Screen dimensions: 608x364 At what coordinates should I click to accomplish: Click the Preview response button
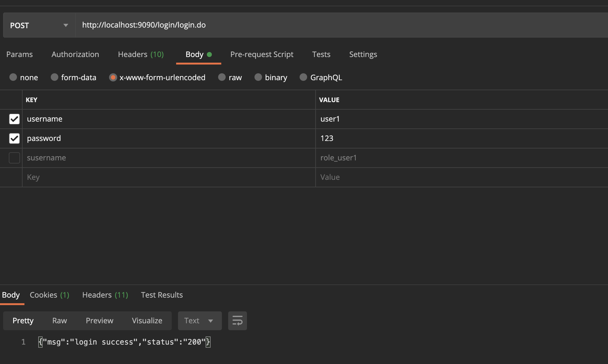coord(99,320)
